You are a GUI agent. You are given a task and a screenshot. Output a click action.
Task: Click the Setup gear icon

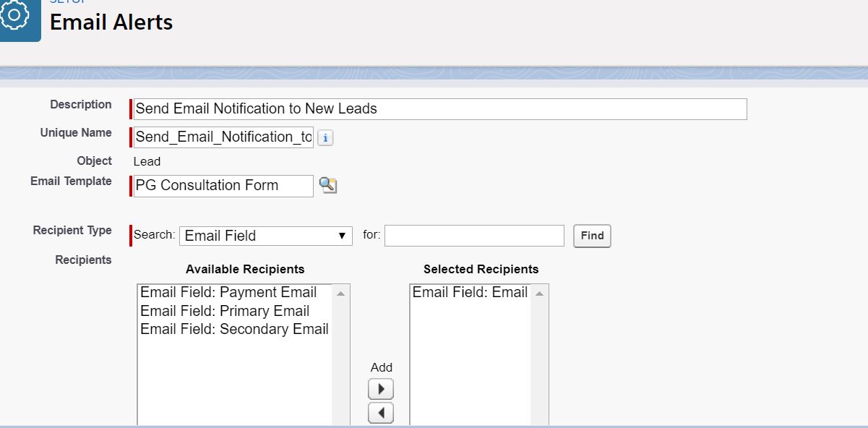pyautogui.click(x=16, y=16)
